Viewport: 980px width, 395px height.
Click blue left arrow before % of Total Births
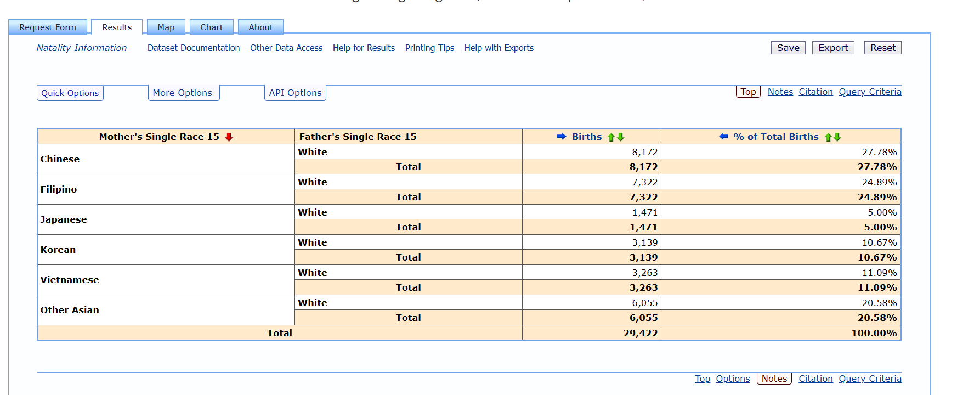[x=723, y=137]
